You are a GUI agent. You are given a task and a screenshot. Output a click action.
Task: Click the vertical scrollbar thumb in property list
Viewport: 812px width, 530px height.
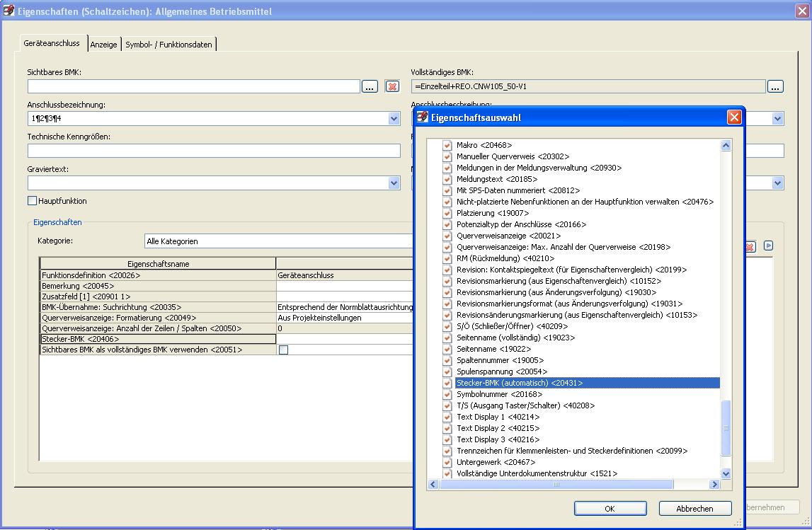(x=726, y=428)
